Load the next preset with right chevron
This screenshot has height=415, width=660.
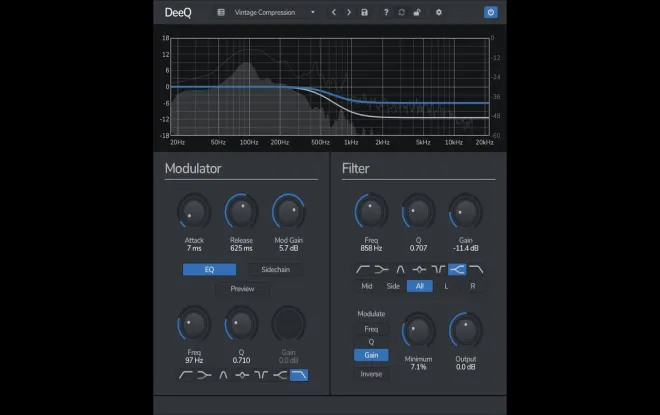pos(349,12)
